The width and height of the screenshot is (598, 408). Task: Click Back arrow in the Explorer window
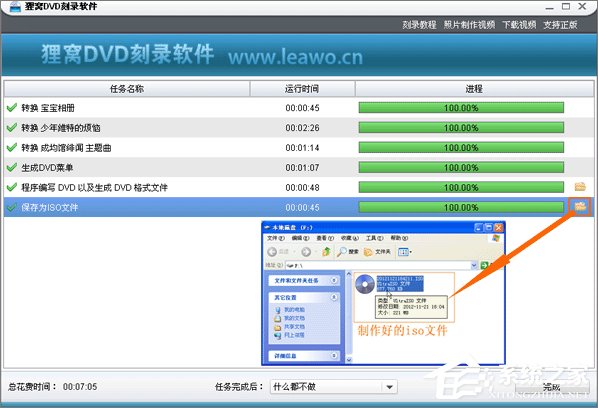coord(272,252)
